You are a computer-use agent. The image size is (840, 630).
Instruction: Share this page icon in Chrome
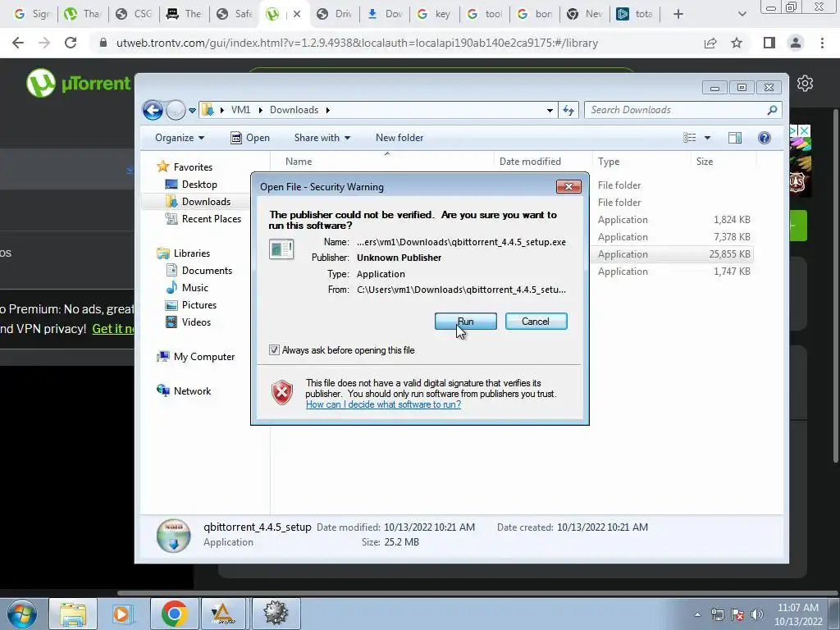click(710, 43)
